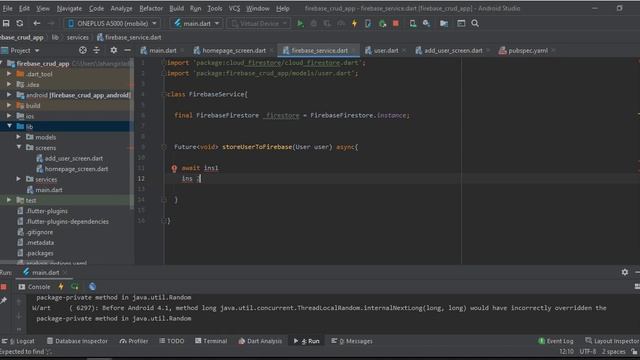The width and height of the screenshot is (640, 360).
Task: Click the Hot Reload lightning in Console bar
Action: tap(61, 287)
